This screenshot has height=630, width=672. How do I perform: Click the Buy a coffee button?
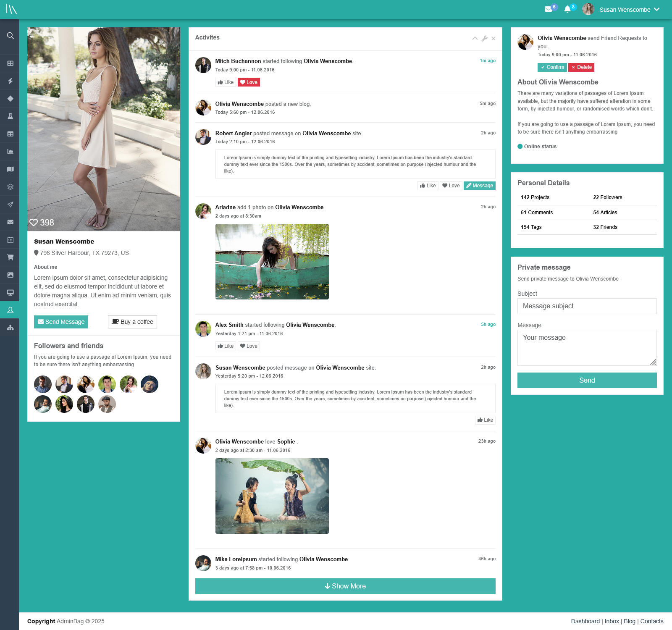132,322
